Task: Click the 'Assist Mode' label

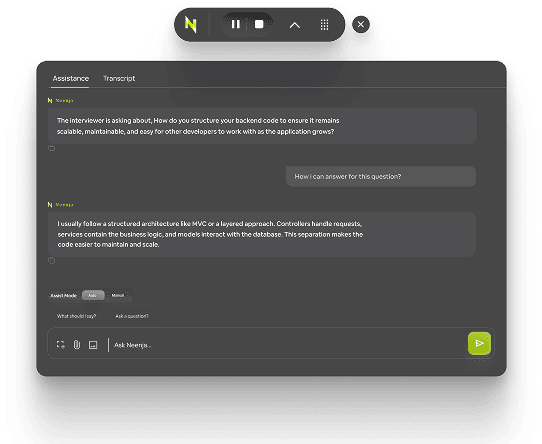Action: click(x=63, y=296)
